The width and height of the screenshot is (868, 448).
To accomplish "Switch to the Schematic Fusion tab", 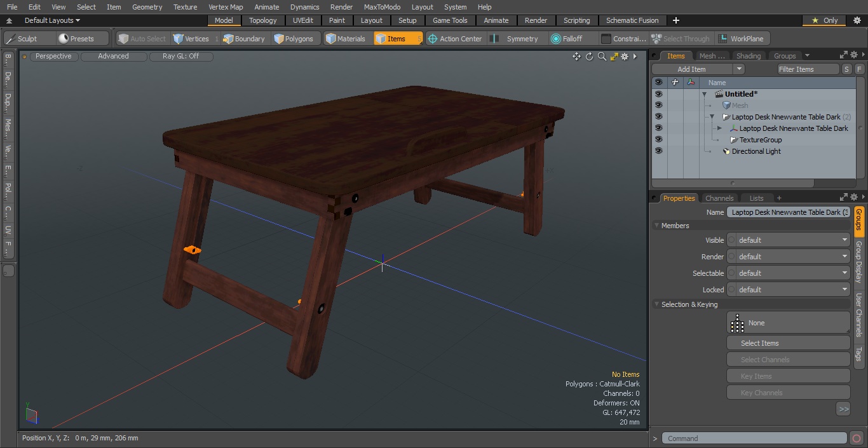I will tap(632, 20).
